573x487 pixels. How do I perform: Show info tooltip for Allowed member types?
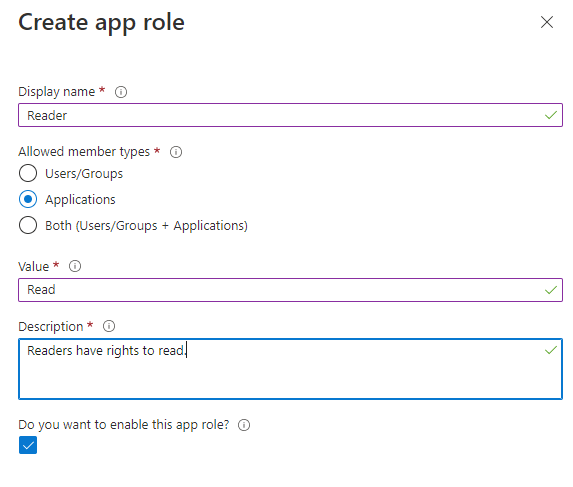click(176, 152)
